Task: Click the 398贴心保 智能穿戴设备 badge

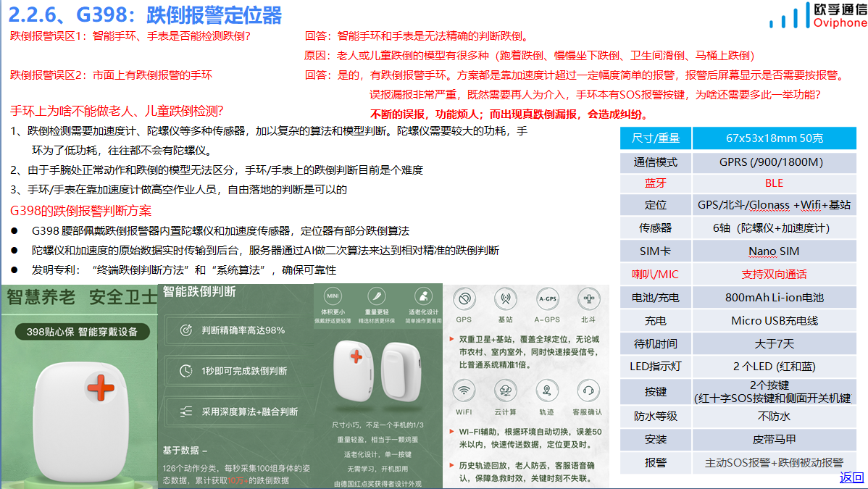Action: pos(82,332)
